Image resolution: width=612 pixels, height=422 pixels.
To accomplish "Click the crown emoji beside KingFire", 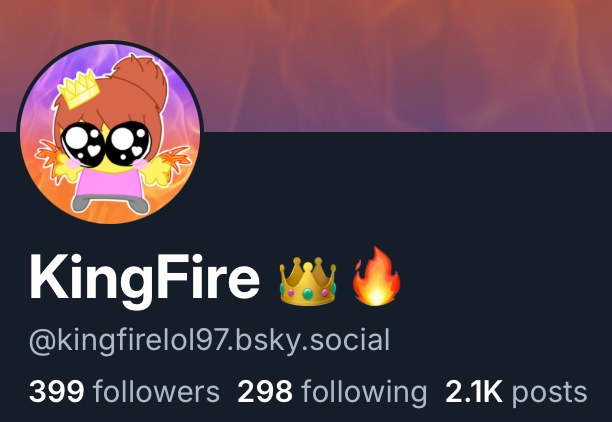I will coord(308,281).
